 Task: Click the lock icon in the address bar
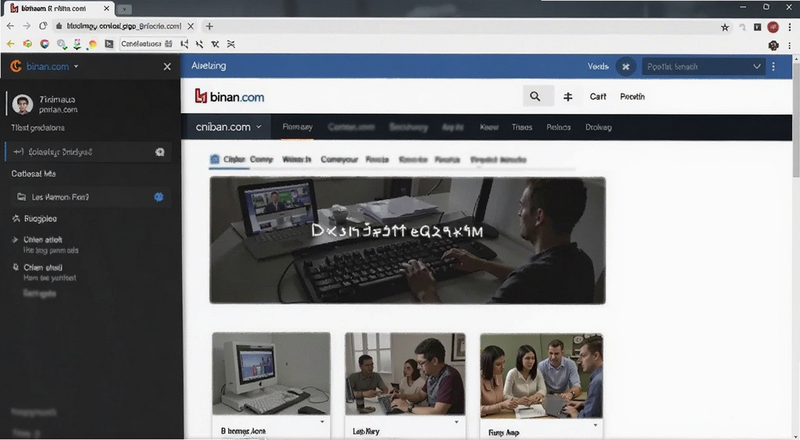pos(59,26)
